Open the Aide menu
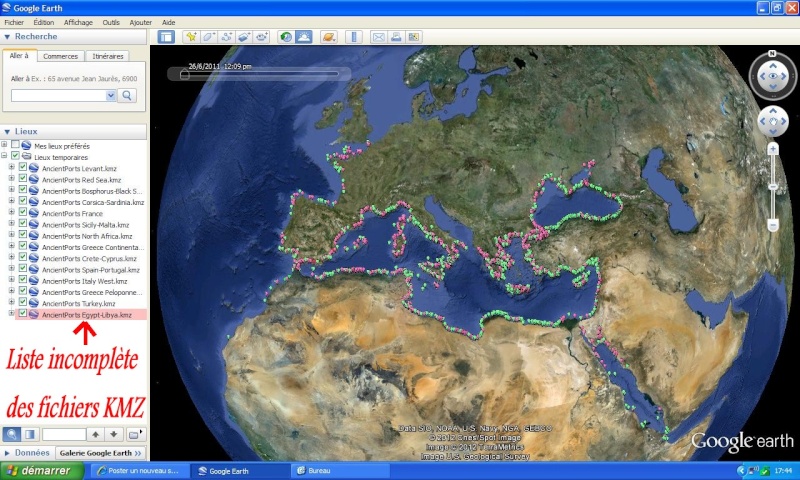 tap(168, 22)
